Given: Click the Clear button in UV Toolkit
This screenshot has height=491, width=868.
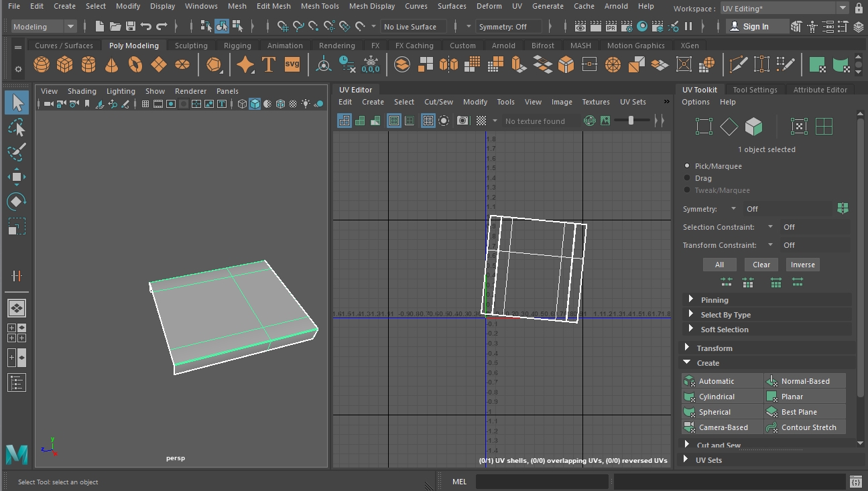Looking at the screenshot, I should [x=761, y=264].
